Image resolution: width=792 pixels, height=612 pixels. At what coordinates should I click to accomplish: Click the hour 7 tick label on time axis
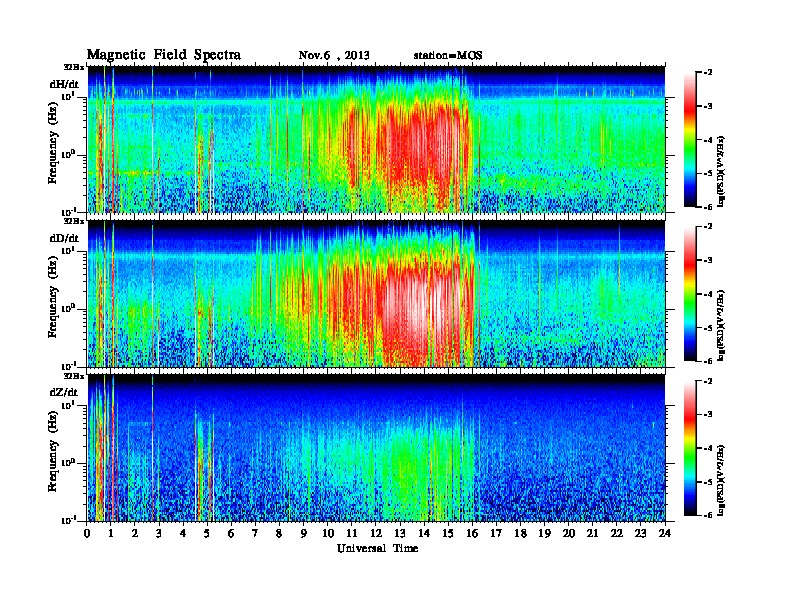[255, 533]
